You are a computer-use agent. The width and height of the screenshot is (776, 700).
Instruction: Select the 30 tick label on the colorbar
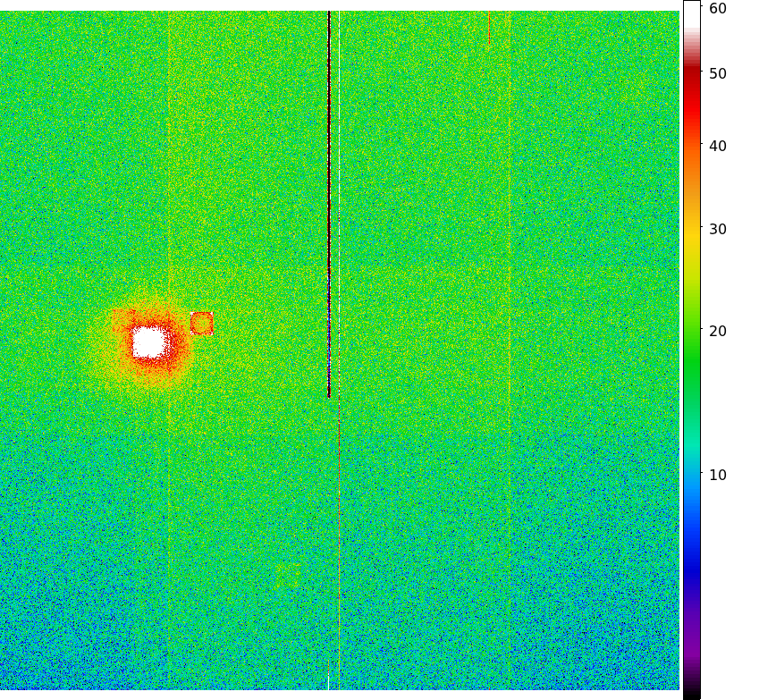point(718,229)
